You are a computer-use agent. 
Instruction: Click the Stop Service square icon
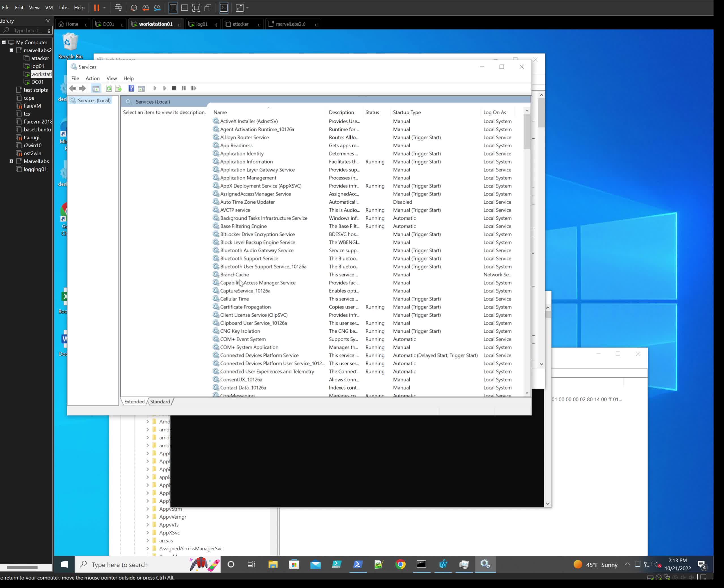[174, 88]
